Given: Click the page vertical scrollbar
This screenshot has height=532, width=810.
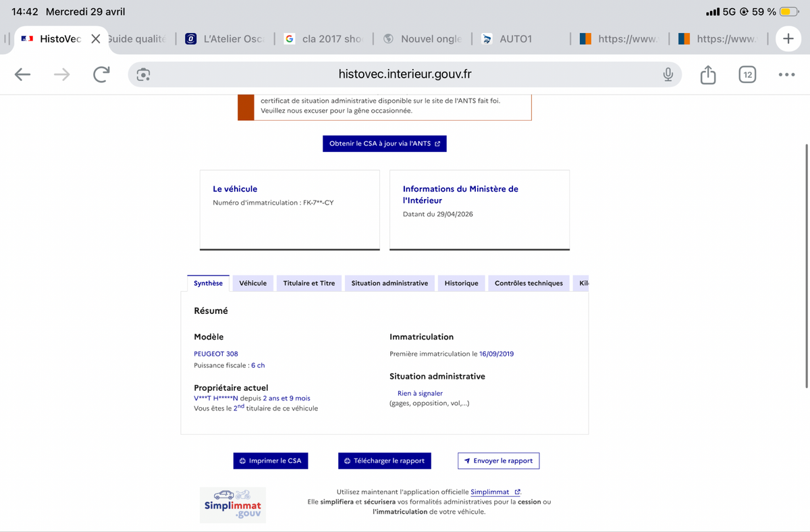Looking at the screenshot, I should [807, 265].
